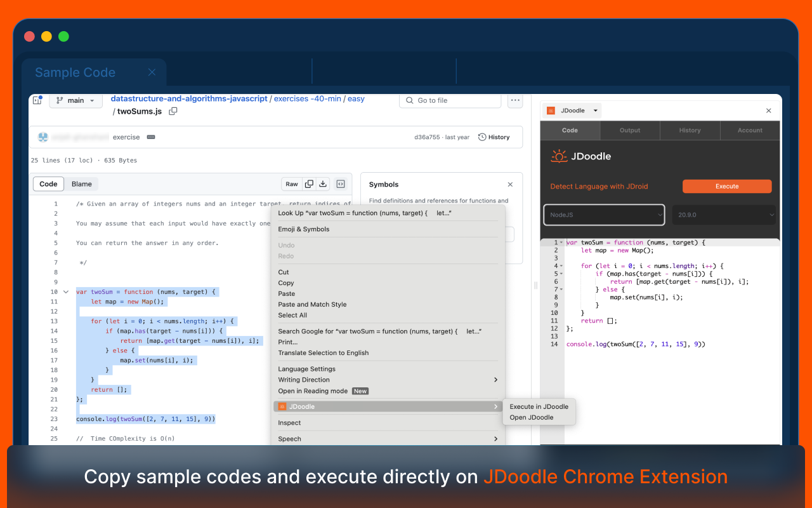812x508 pixels.
Task: Select the Code view toggle
Action: [x=48, y=184]
